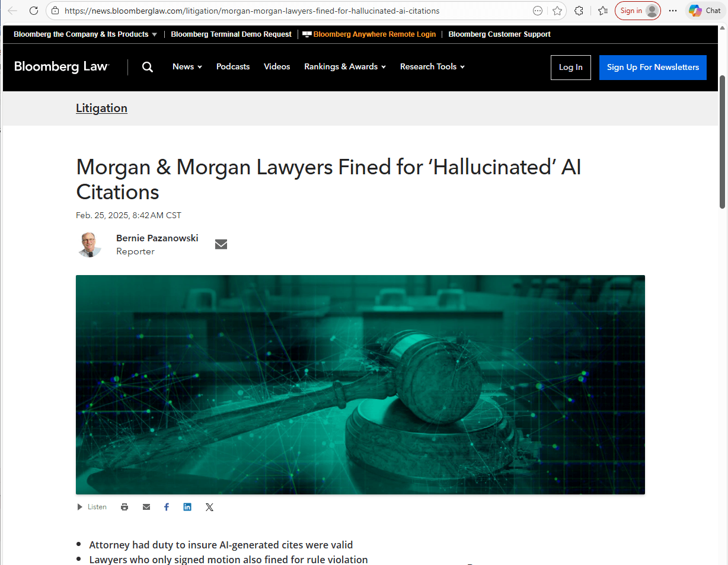Screen dimensions: 728x565
Task: Print the article using printer icon
Action: [x=124, y=507]
